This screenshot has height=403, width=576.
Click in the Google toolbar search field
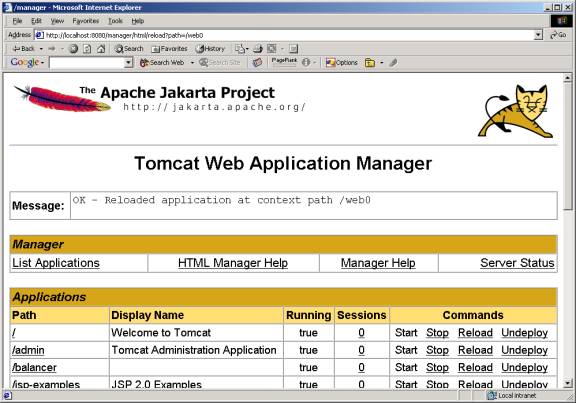coord(87,63)
